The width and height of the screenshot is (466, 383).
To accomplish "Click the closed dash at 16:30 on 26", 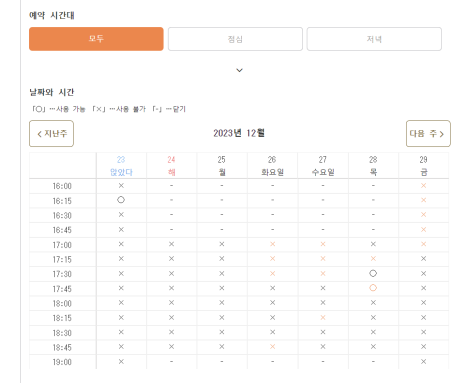I will pos(272,215).
